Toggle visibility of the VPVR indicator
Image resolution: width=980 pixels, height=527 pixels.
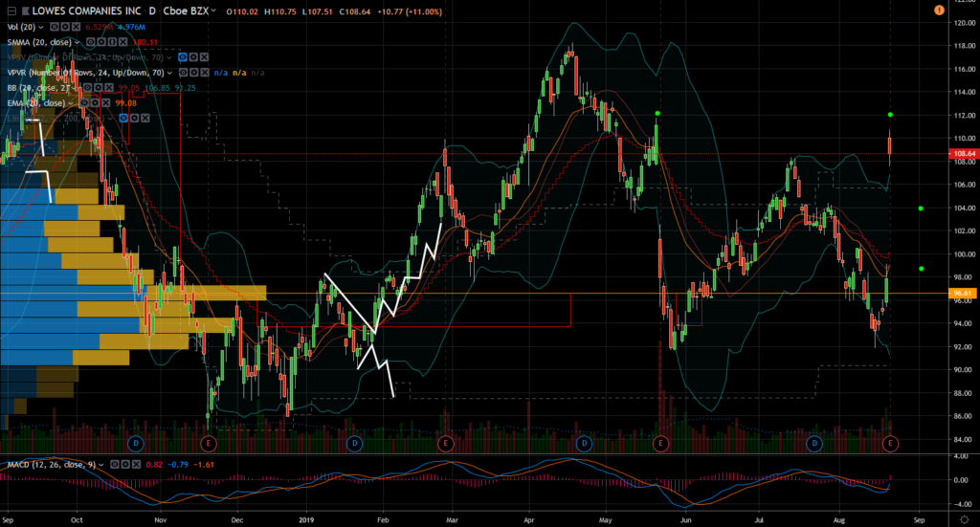click(183, 73)
